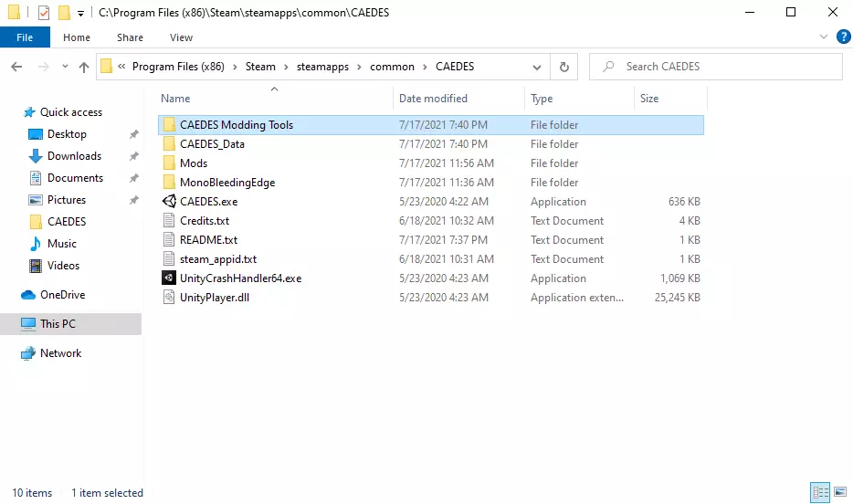
Task: Go up one folder level arrow
Action: (x=84, y=67)
